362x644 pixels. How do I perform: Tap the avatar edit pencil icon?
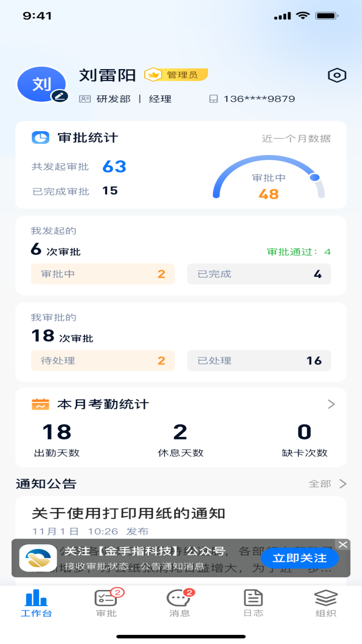pos(60,96)
